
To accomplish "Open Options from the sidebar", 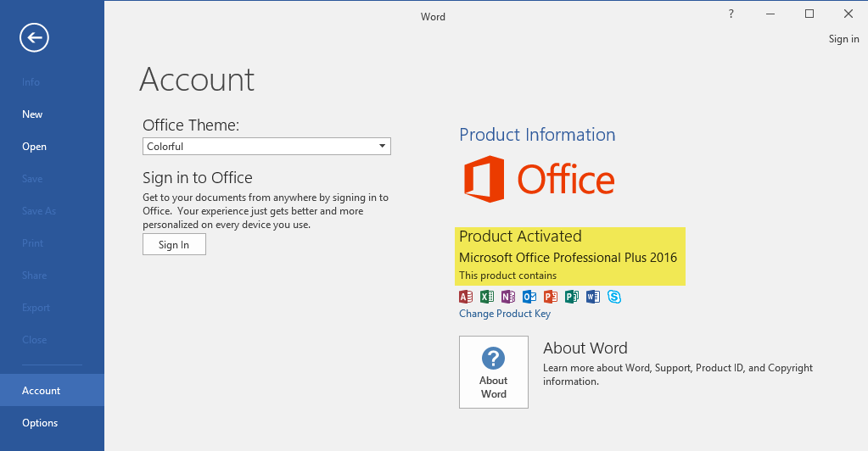I will click(40, 423).
